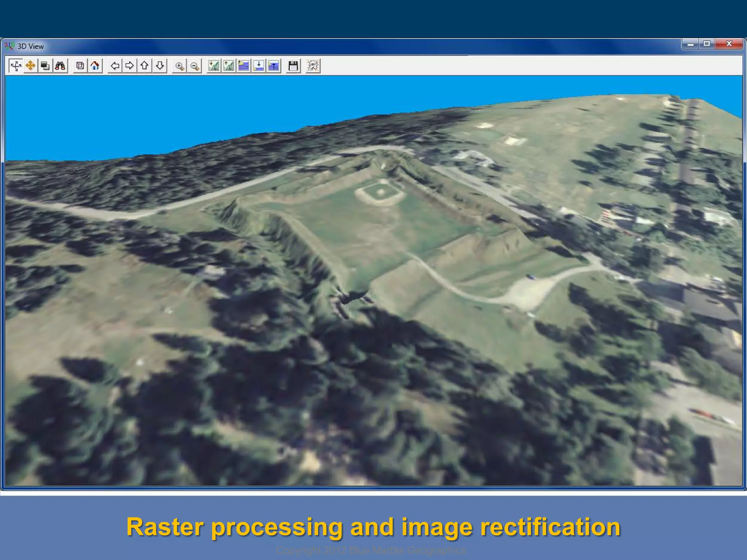
Task: Maximize the 3D View window
Action: pyautogui.click(x=707, y=44)
